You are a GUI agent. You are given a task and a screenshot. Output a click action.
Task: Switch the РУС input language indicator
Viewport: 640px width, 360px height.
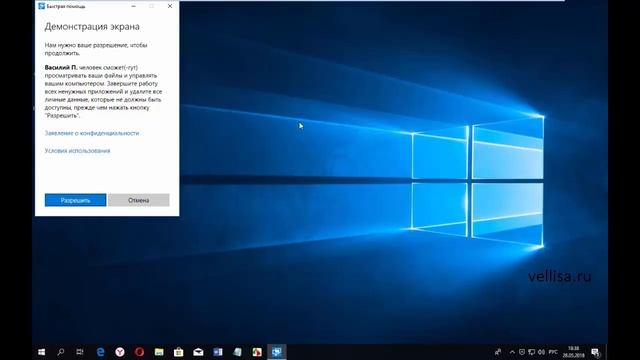click(x=553, y=352)
